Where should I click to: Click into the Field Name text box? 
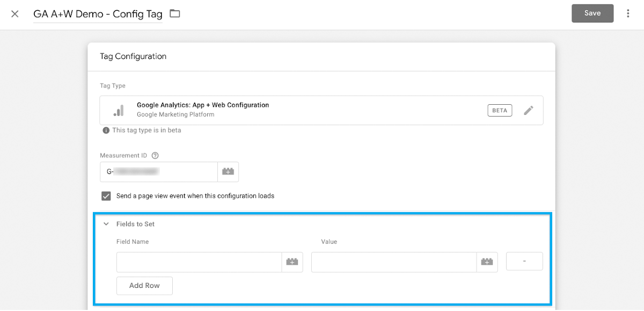pos(199,262)
